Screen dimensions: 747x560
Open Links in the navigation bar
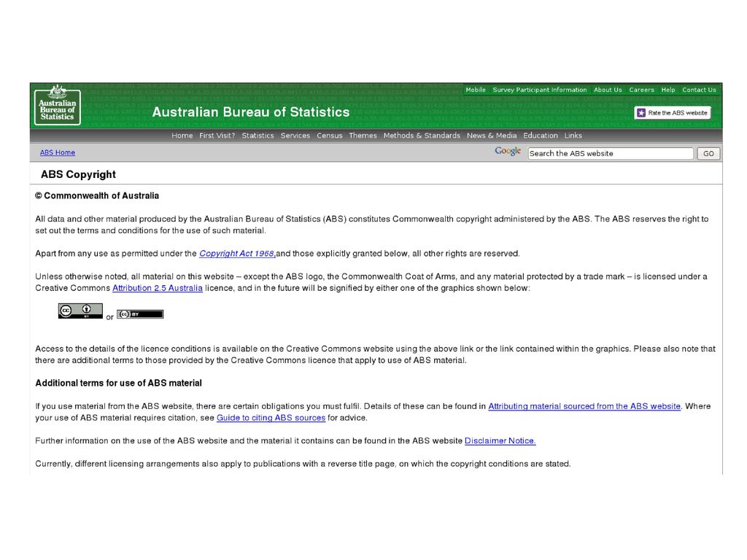573,136
